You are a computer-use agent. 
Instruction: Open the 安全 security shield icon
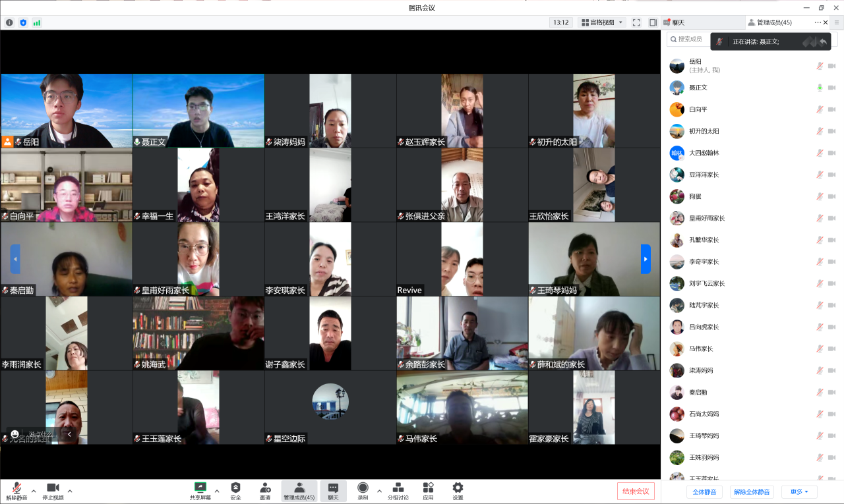pyautogui.click(x=235, y=488)
